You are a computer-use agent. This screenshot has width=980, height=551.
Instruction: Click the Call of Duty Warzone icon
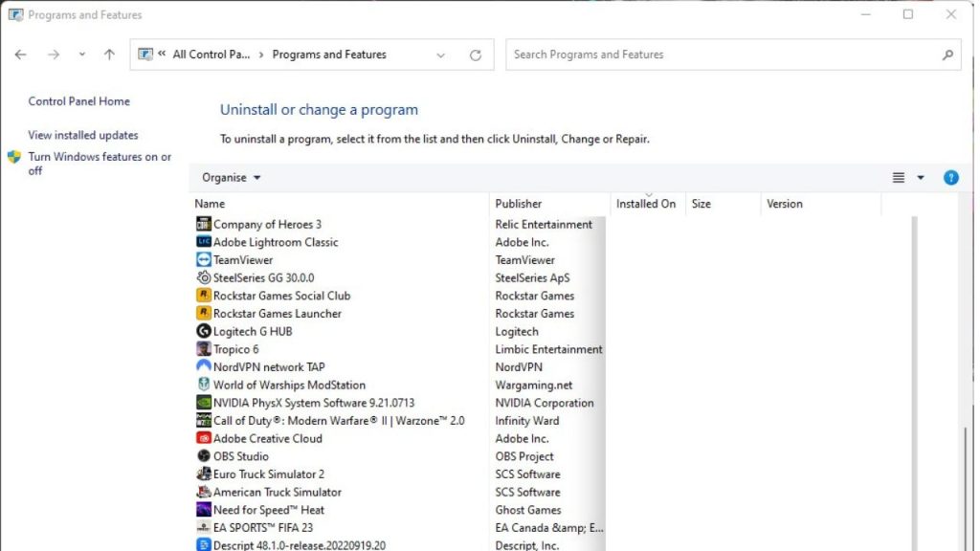[x=203, y=421]
